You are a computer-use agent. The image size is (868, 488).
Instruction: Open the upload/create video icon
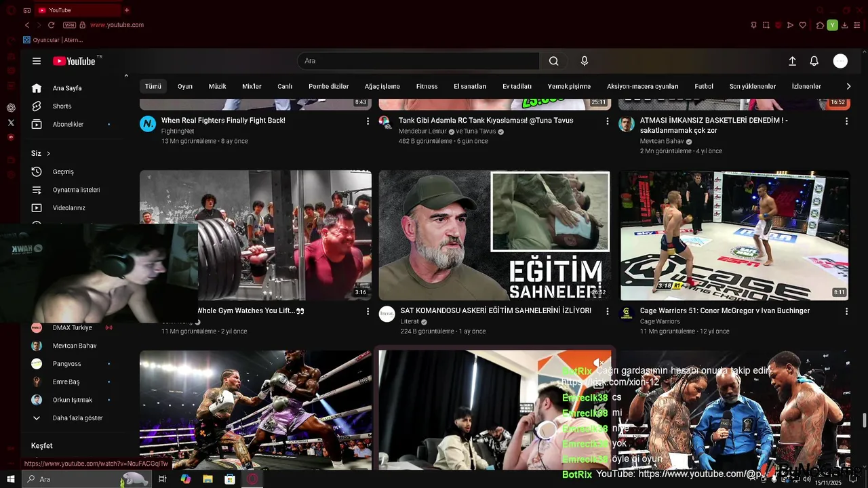pyautogui.click(x=792, y=61)
